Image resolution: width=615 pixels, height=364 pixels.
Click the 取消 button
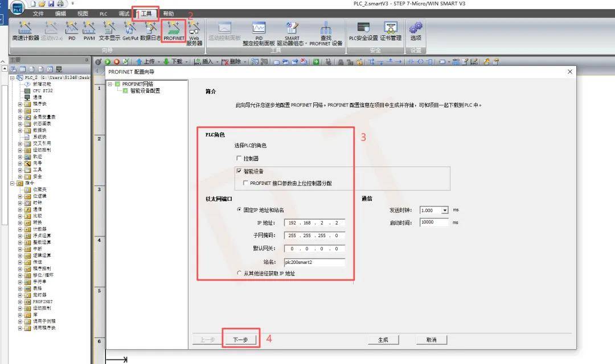432,340
